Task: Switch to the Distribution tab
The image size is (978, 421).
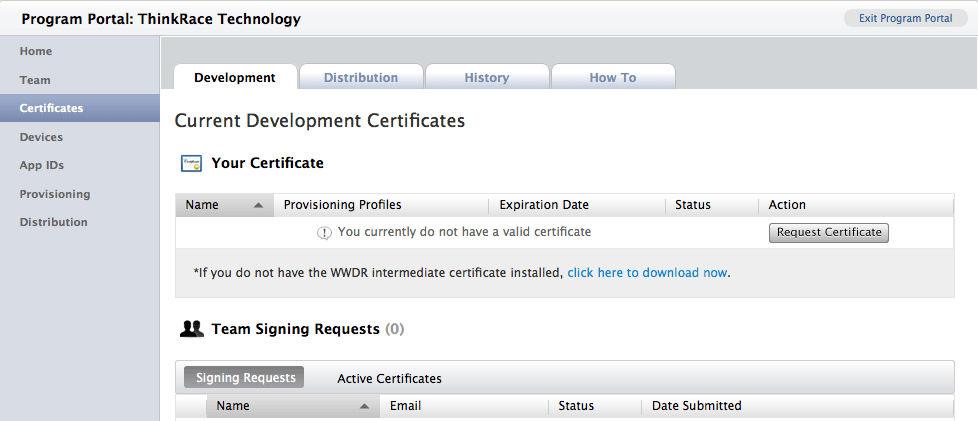Action: (361, 77)
